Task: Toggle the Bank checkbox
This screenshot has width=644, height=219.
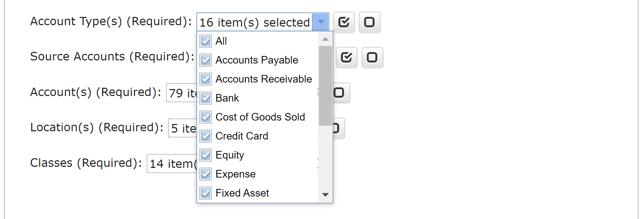Action: pos(206,98)
